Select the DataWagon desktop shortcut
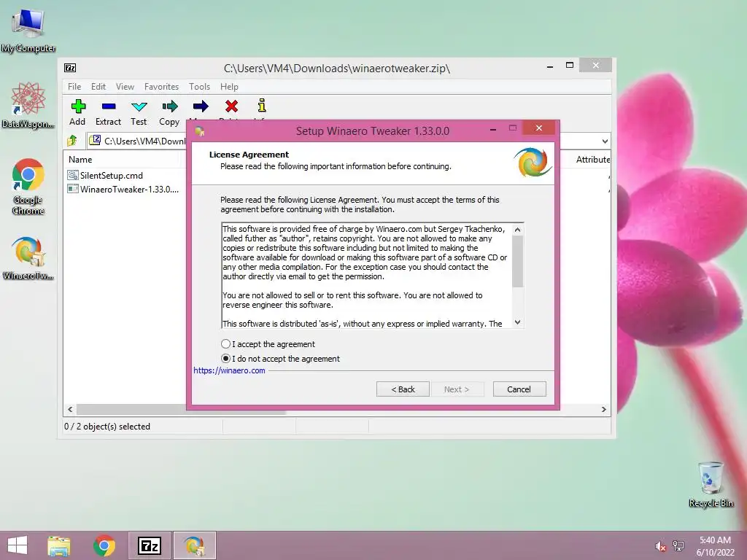 pos(28,105)
